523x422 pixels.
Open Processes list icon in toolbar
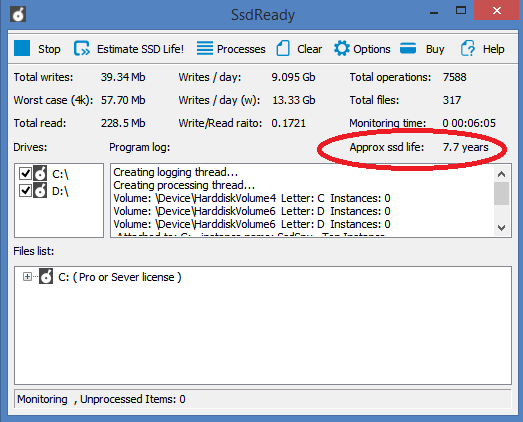(205, 48)
